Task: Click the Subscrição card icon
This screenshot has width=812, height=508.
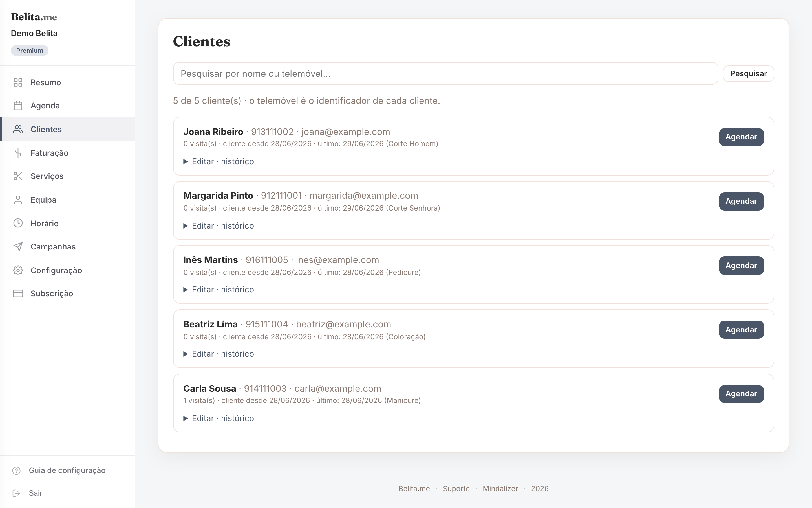Action: pos(18,294)
